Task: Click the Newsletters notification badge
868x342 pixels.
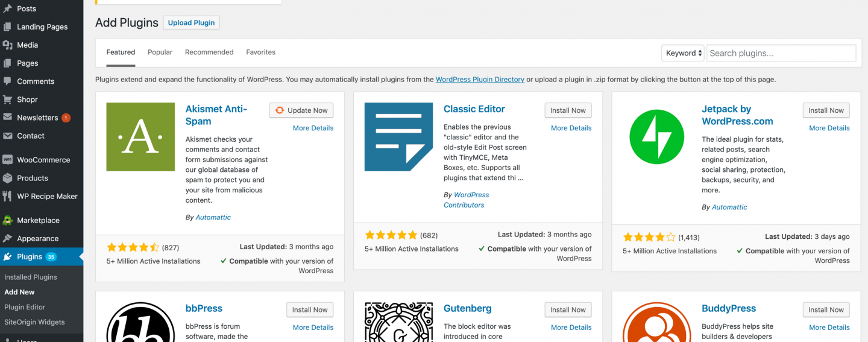Action: pos(66,118)
